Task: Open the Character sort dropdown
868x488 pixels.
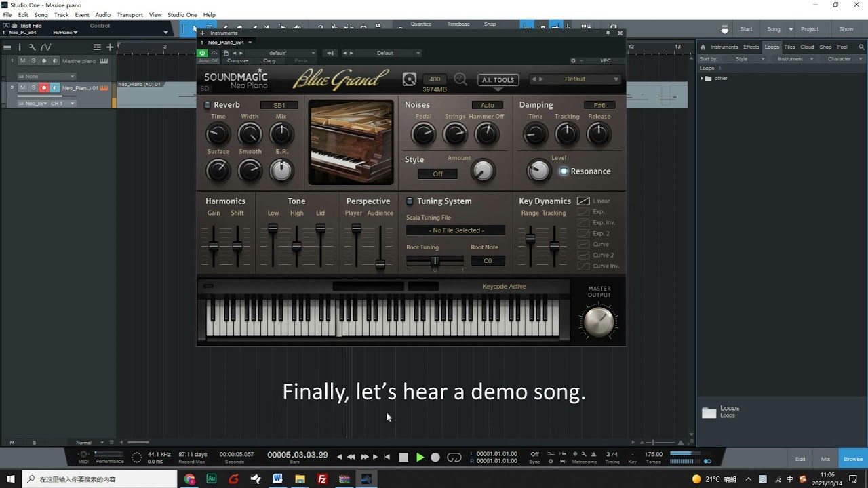Action: pyautogui.click(x=842, y=59)
